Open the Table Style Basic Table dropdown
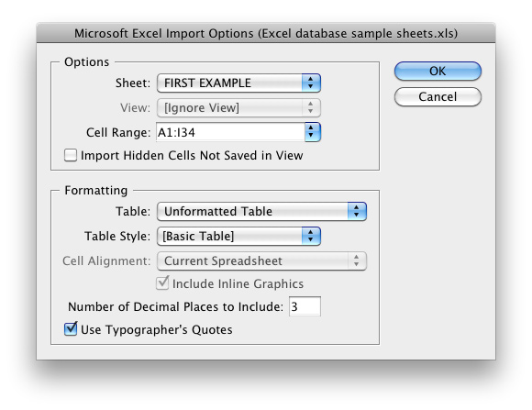 click(x=238, y=236)
